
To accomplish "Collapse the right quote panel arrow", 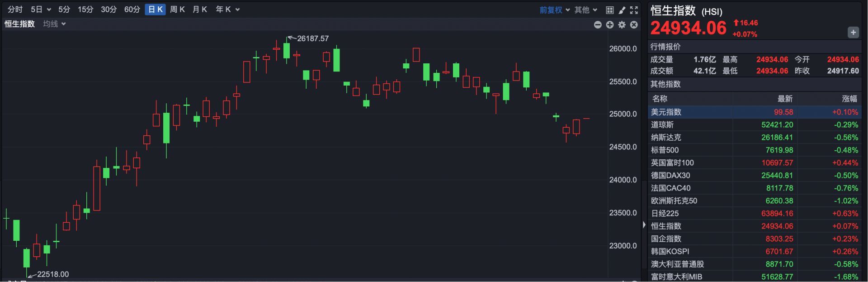I will [644, 225].
